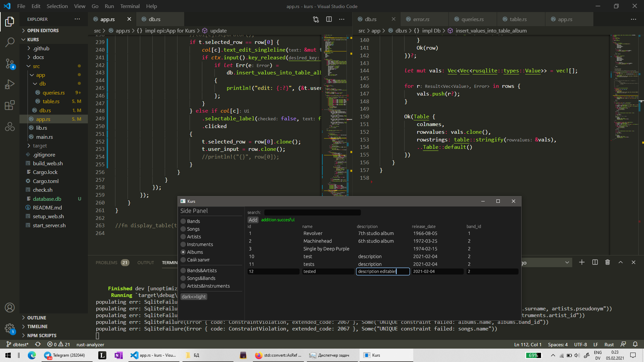
Task: Click the errors and warnings count in status bar
Action: (59, 344)
